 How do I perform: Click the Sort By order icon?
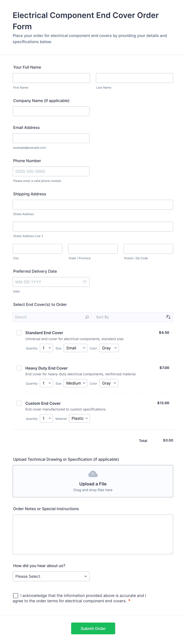coord(168,317)
